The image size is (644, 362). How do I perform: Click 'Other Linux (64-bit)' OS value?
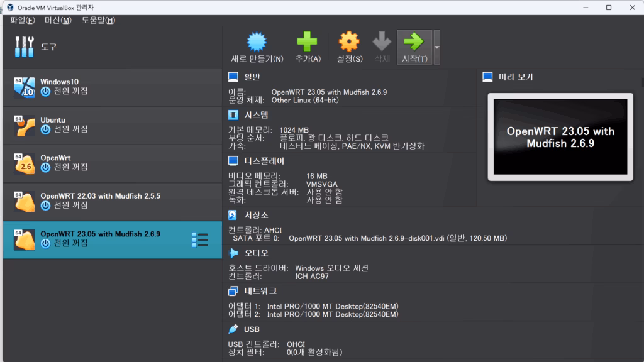click(305, 100)
